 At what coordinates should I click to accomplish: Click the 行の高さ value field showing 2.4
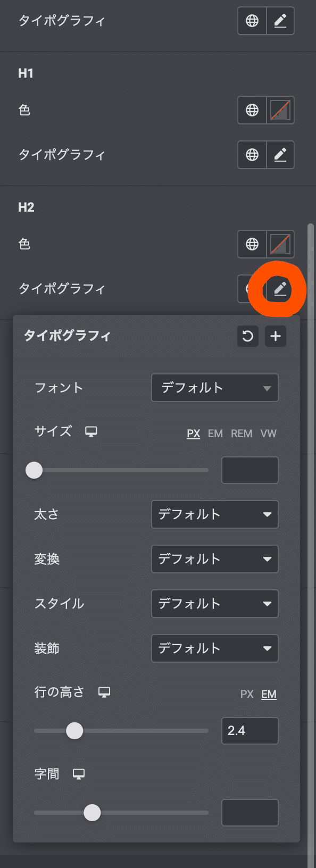(x=250, y=731)
